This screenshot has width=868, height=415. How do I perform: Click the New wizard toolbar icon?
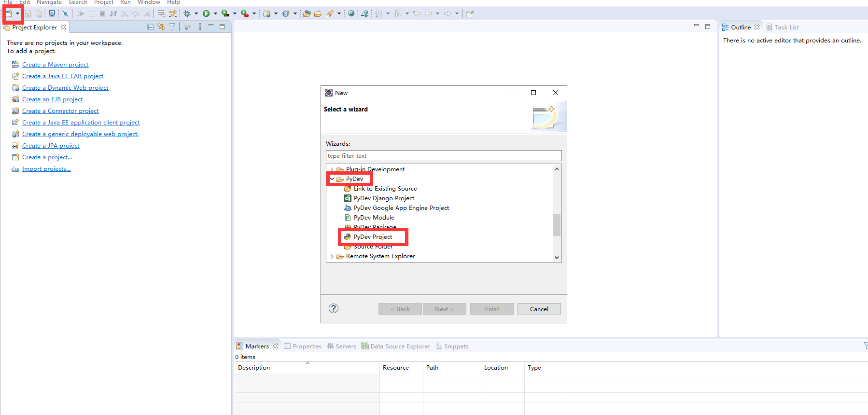pos(9,14)
